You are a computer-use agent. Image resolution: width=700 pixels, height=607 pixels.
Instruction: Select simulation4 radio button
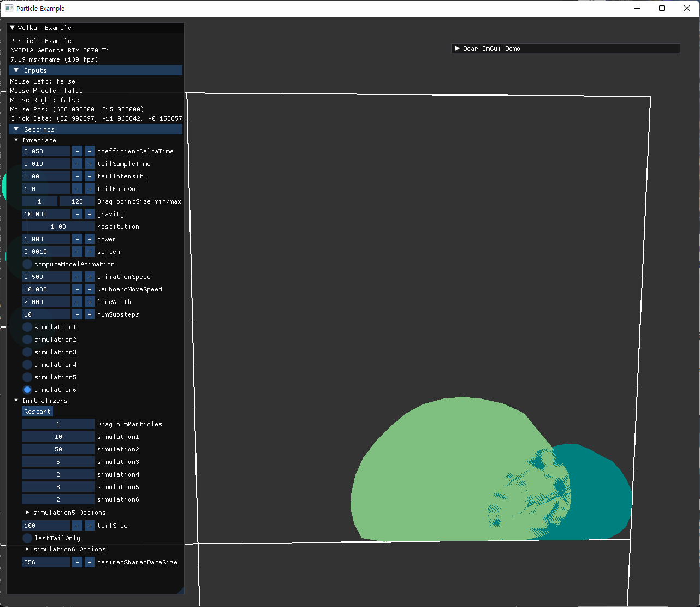[x=27, y=365]
